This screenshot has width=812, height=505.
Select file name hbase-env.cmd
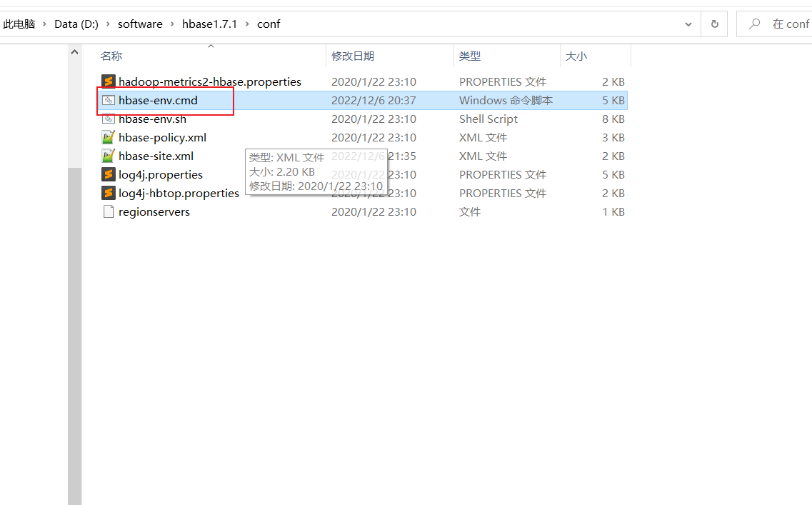coord(158,100)
